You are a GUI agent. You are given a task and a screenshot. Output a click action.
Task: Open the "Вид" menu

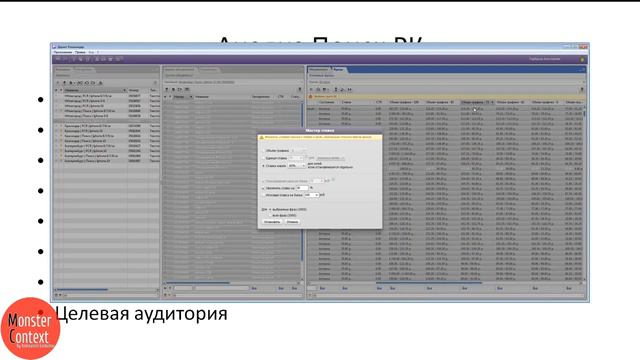click(91, 52)
